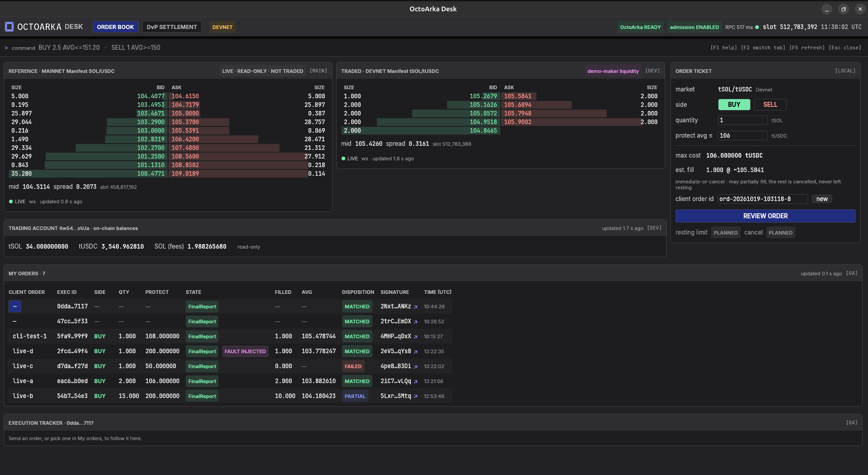Click the DEVNET network badge
The image size is (868, 475).
pos(222,27)
